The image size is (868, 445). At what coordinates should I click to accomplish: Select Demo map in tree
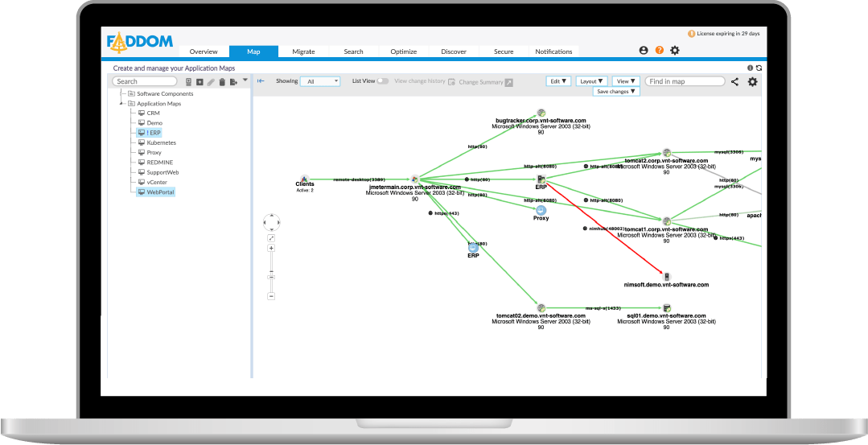tap(154, 123)
